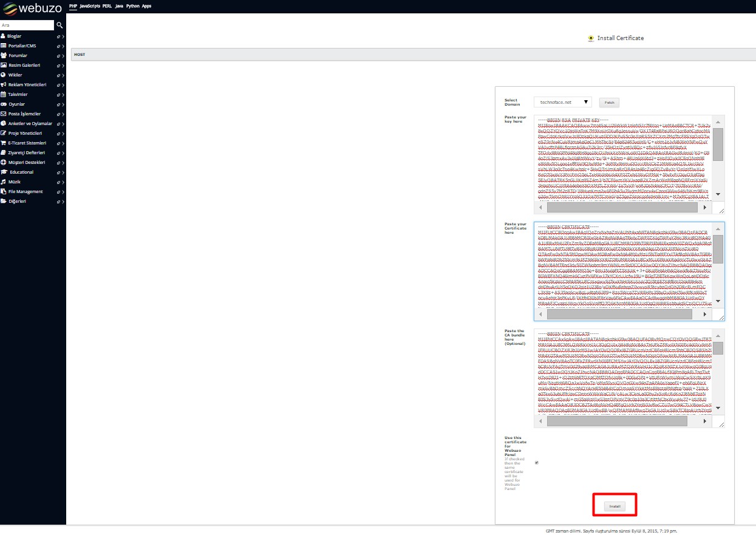Open Müzik in new window icon
This screenshot has width=756, height=538.
coord(58,182)
